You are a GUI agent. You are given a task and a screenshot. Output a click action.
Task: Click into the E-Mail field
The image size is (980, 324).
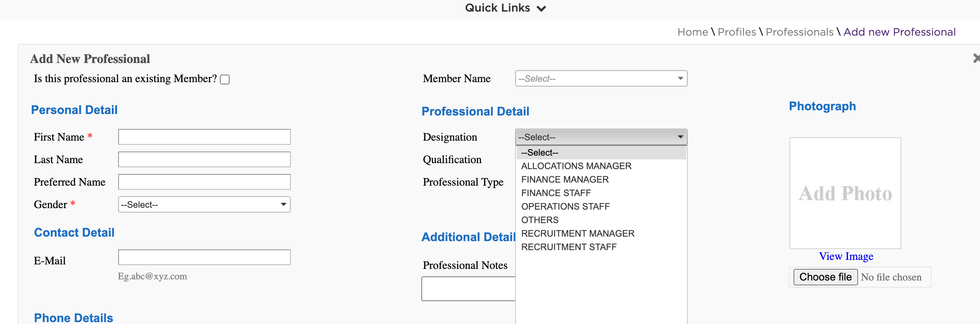[204, 257]
